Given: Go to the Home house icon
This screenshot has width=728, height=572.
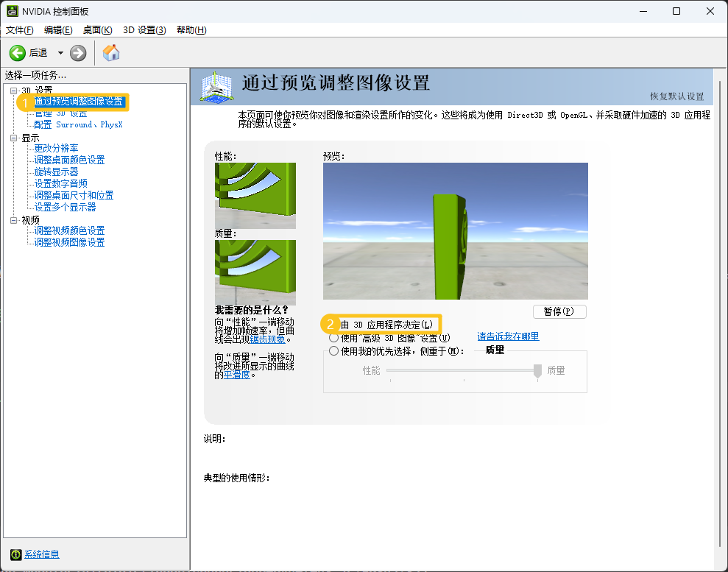Looking at the screenshot, I should 111,53.
